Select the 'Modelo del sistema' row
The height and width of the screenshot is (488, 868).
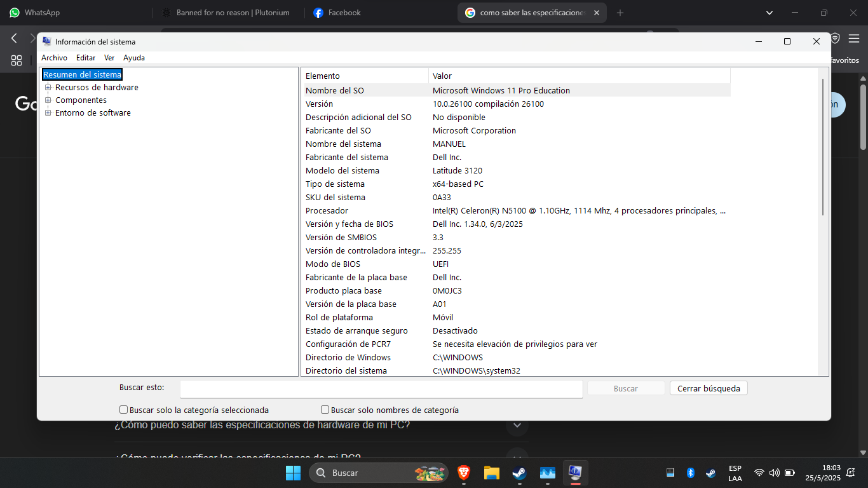point(517,170)
